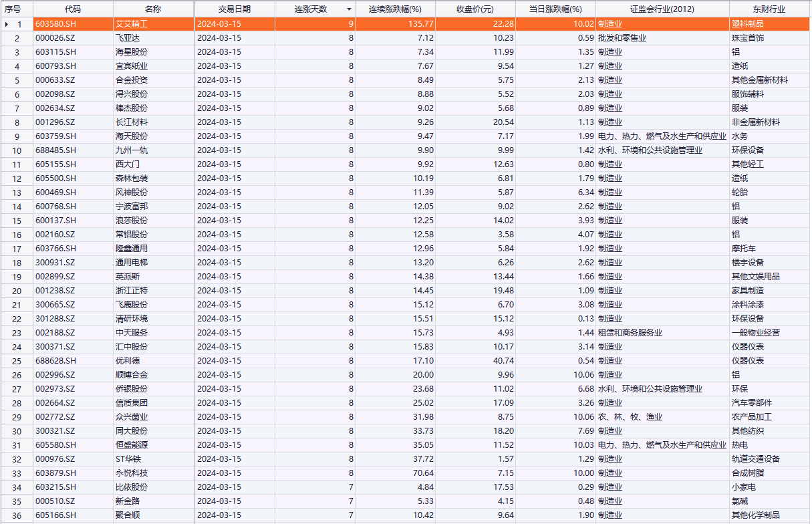The image size is (812, 524).
Task: Sort by the 代码 column header
Action: pos(73,9)
